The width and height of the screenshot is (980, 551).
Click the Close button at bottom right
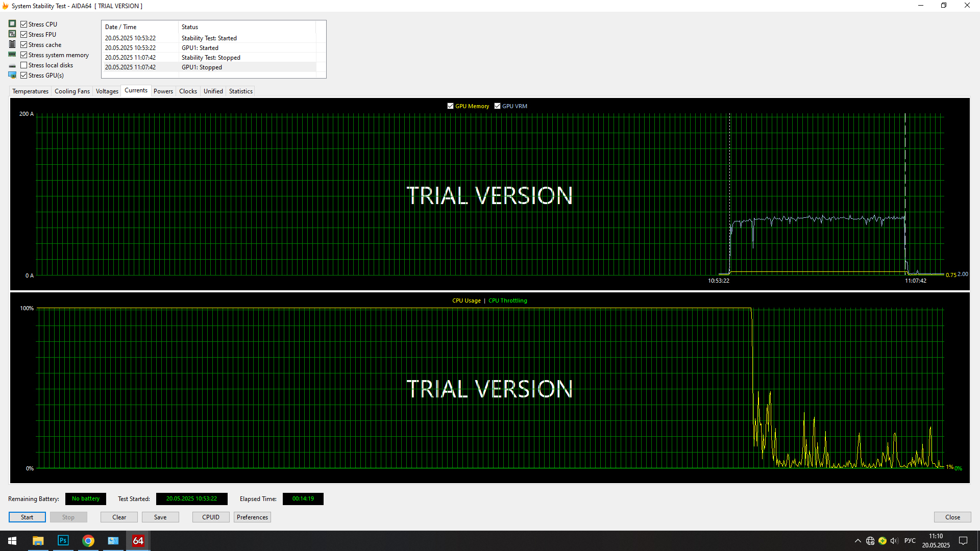click(952, 517)
